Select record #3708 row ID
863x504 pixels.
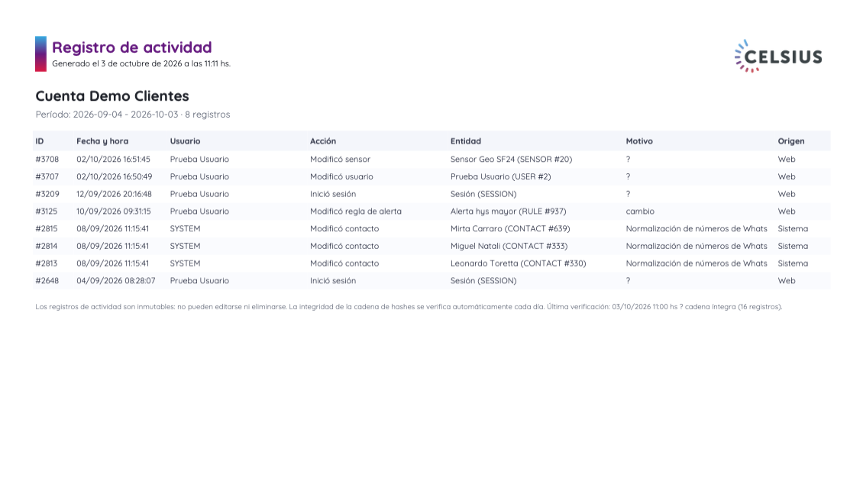pyautogui.click(x=47, y=159)
